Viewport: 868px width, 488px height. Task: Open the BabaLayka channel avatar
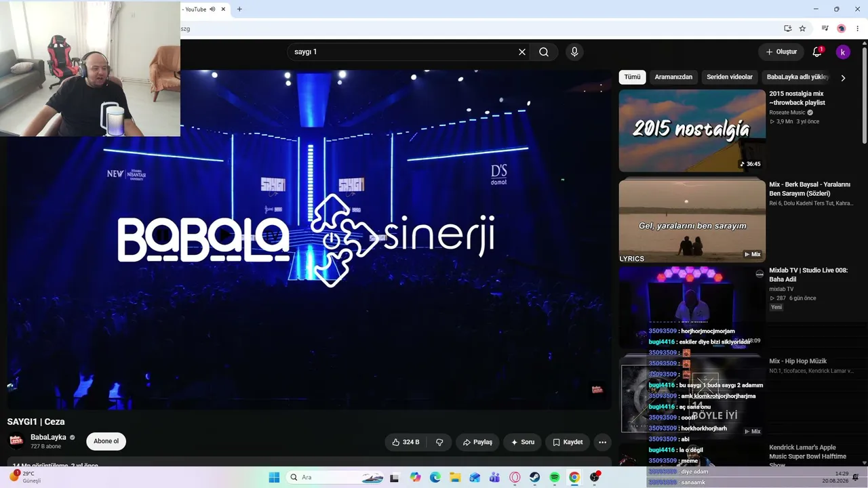tap(16, 441)
